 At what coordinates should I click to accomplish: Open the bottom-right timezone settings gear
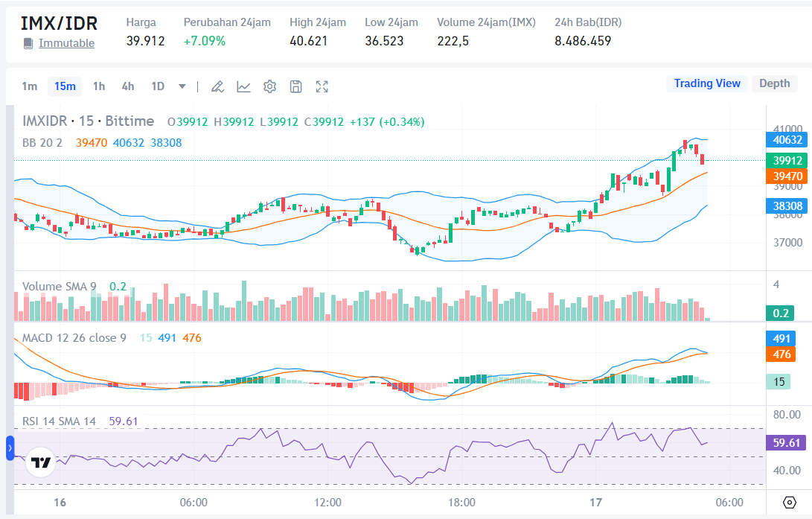tap(790, 502)
